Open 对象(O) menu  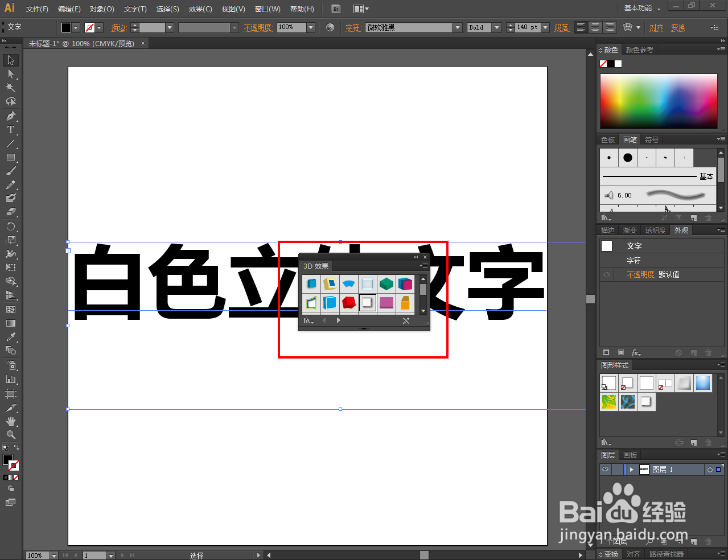pos(102,9)
